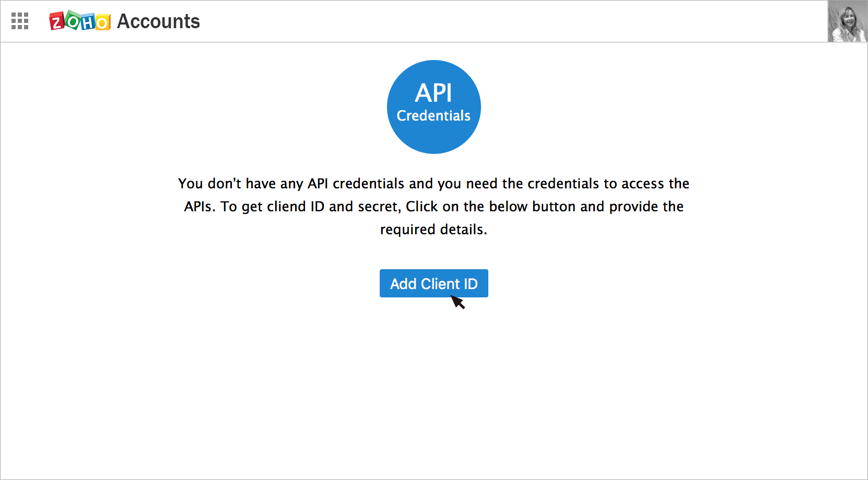Click the "Accounts" header title

158,21
